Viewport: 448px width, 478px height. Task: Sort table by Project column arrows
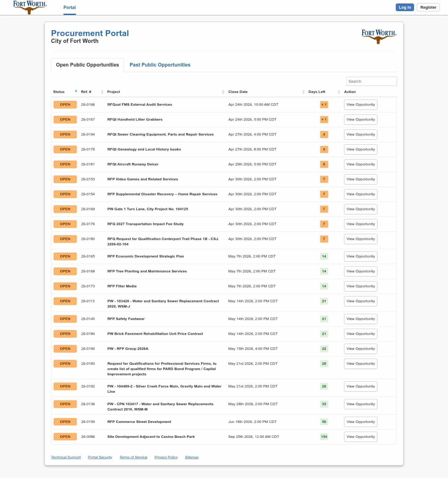pyautogui.click(x=223, y=92)
